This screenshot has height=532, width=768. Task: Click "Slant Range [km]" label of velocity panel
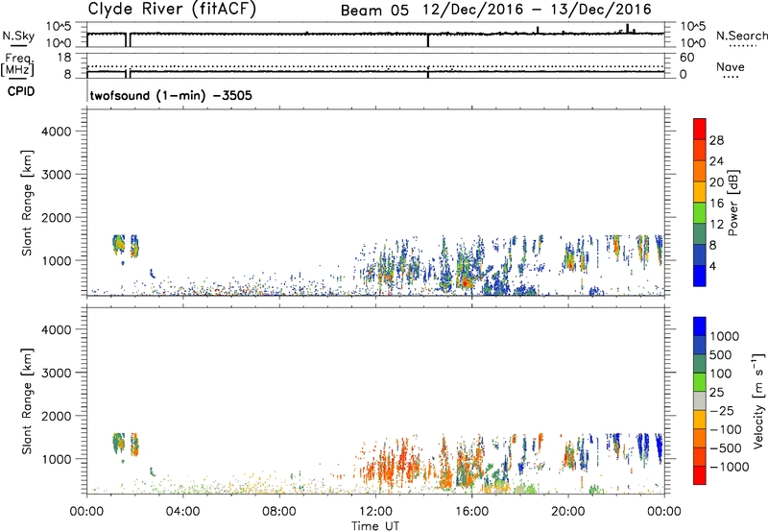[27, 401]
